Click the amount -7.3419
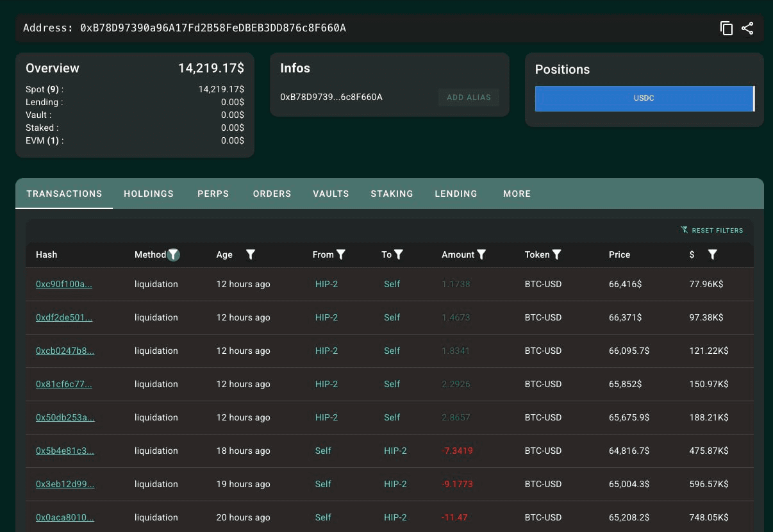Viewport: 773px width, 532px height. click(457, 451)
